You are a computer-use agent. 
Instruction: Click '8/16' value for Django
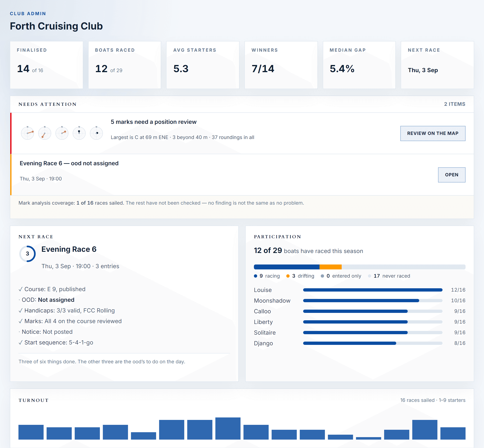[x=460, y=343]
